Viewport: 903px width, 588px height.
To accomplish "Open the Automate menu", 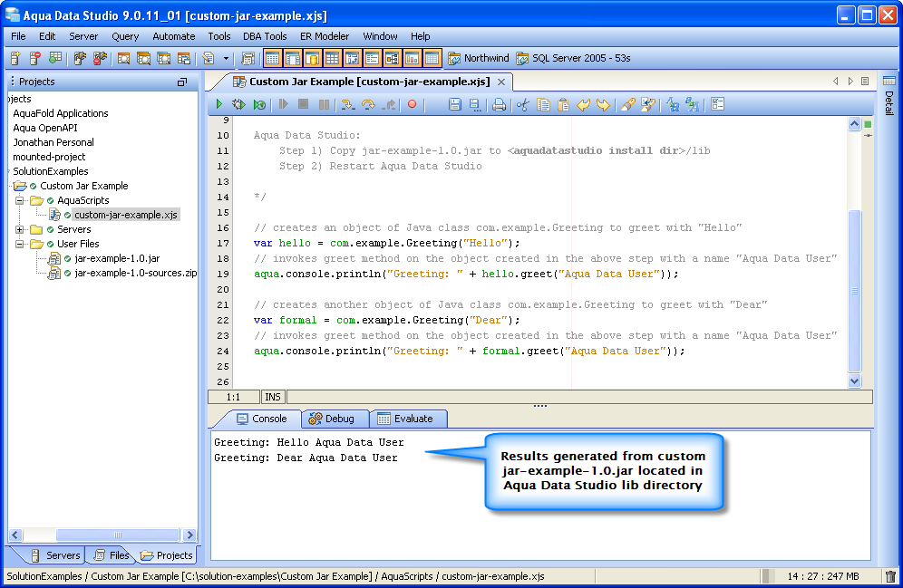I will click(x=174, y=36).
